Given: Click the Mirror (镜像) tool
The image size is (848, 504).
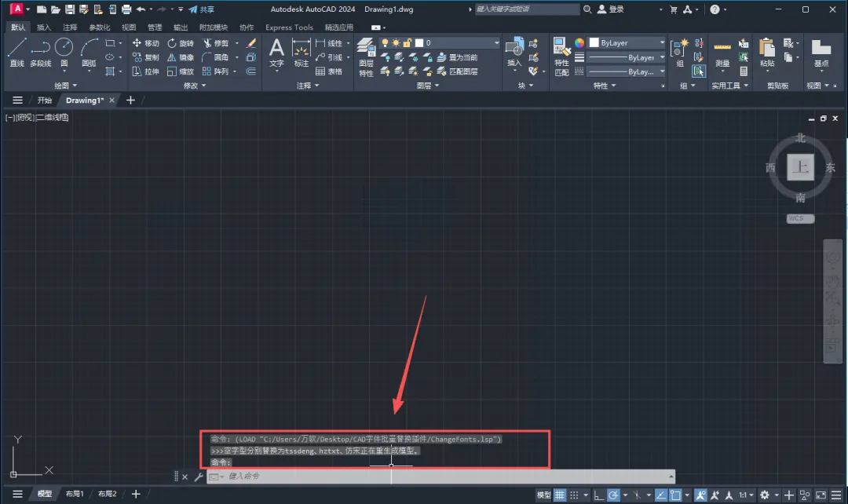Looking at the screenshot, I should [180, 57].
